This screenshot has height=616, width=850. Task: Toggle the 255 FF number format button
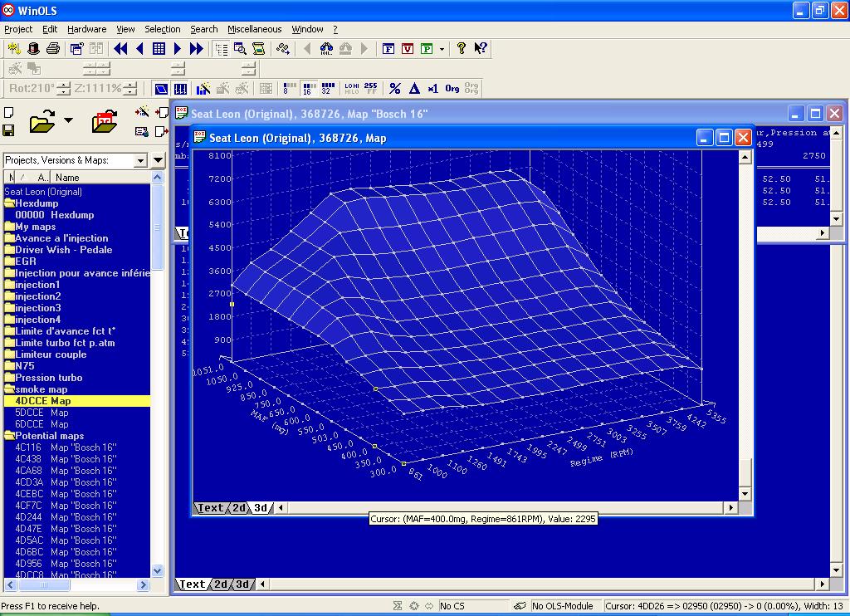(x=371, y=88)
